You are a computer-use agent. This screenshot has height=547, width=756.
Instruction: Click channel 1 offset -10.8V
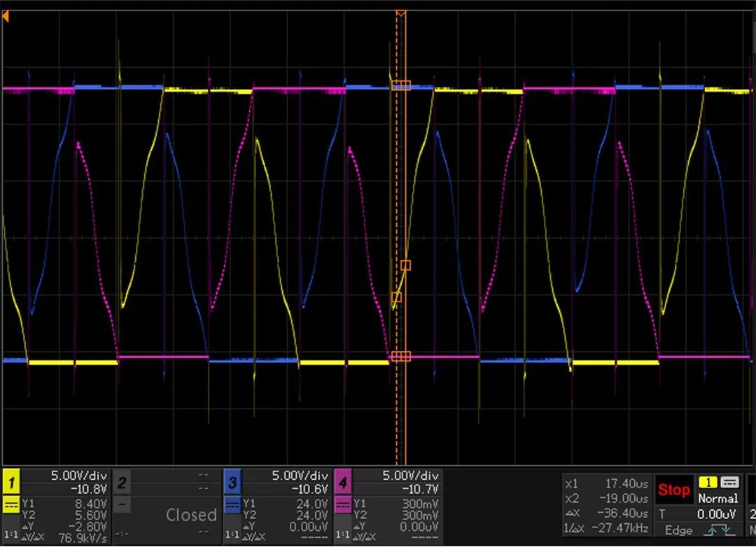[x=88, y=489]
